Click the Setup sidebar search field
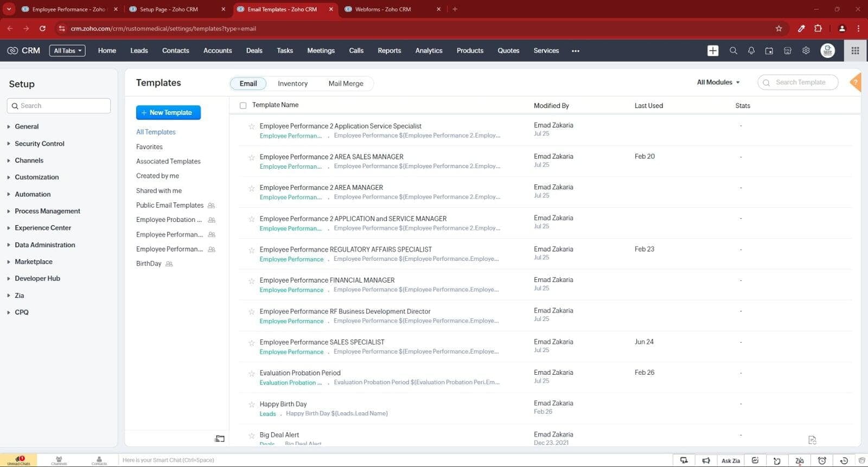 point(59,106)
